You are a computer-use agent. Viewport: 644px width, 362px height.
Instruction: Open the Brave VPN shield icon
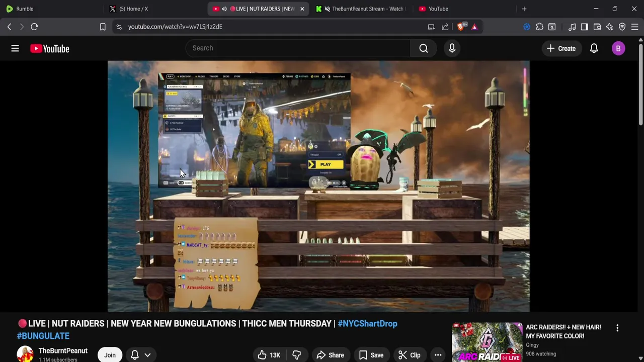[622, 27]
